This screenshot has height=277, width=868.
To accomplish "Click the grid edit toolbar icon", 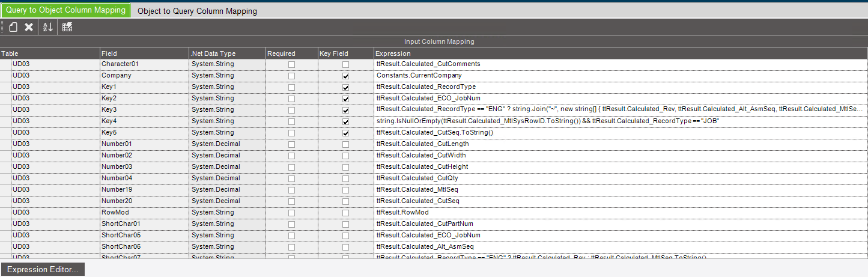I will pyautogui.click(x=67, y=27).
